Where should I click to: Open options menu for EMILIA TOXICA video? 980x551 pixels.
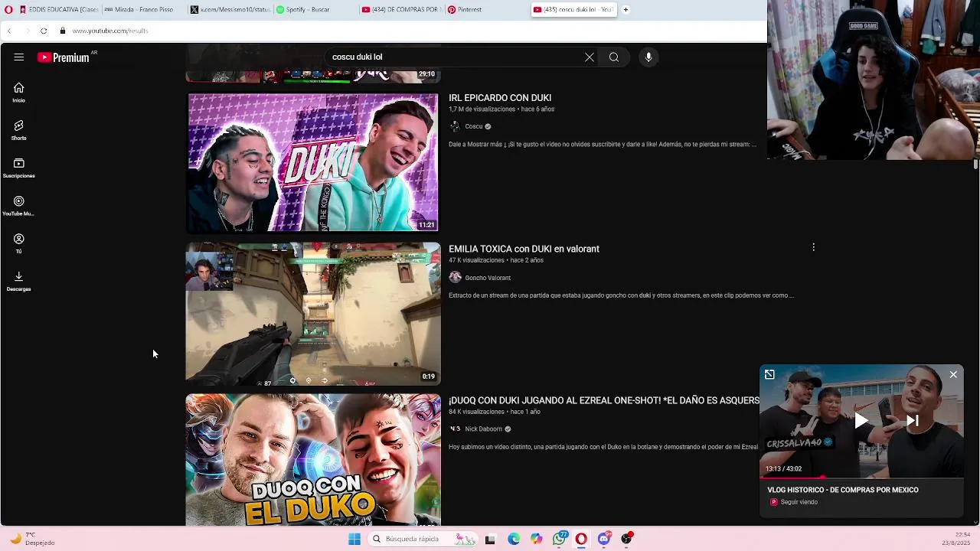point(813,247)
